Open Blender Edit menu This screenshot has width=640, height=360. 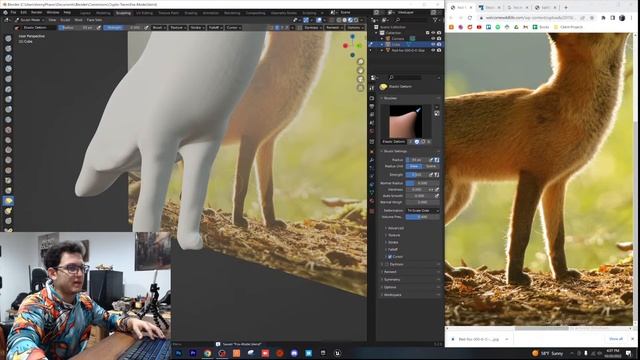click(24, 13)
